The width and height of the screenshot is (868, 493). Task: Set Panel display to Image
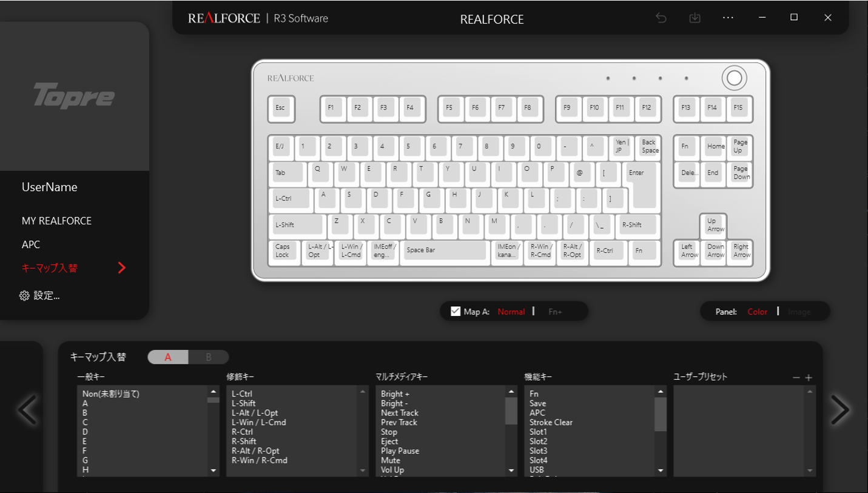(x=799, y=312)
